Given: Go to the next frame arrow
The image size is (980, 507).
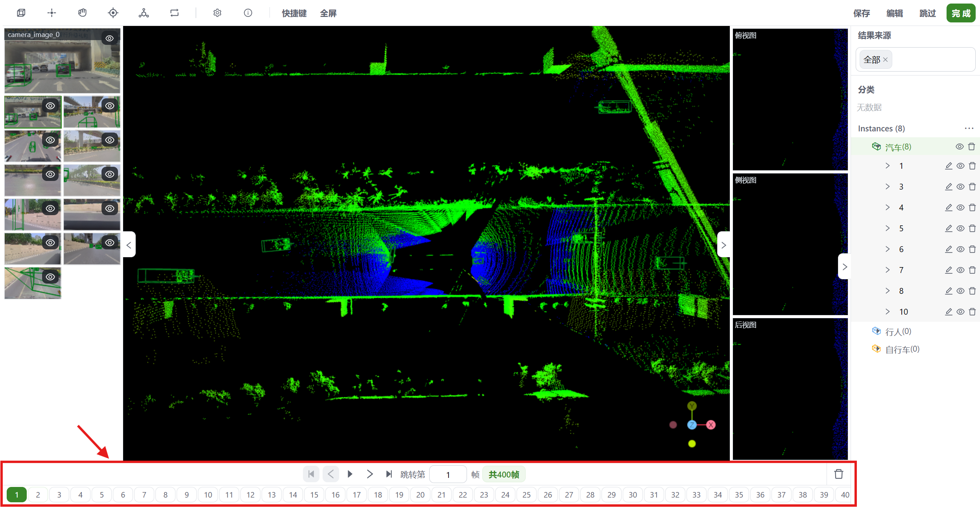Looking at the screenshot, I should [x=369, y=474].
